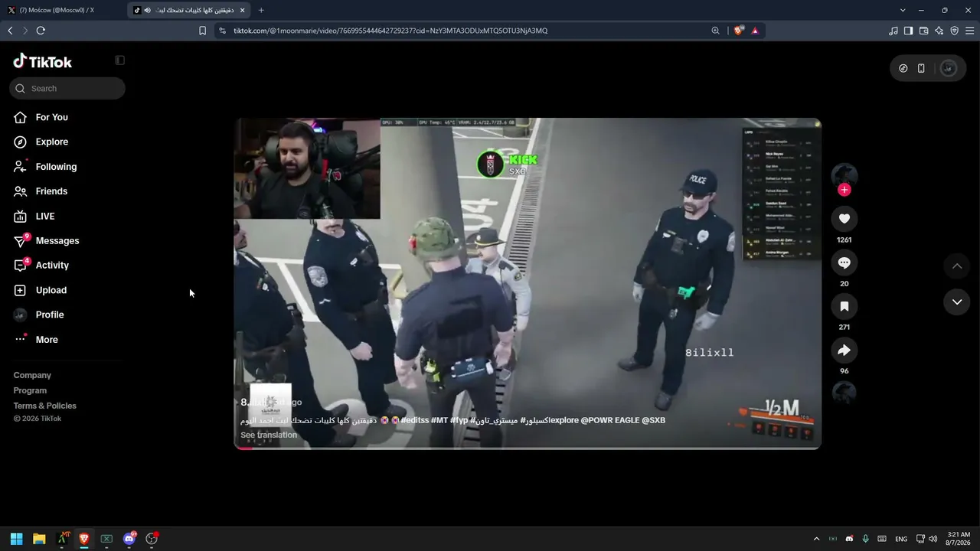Open the Leo AI sparkle icon
This screenshot has width=980, height=551.
939,31
